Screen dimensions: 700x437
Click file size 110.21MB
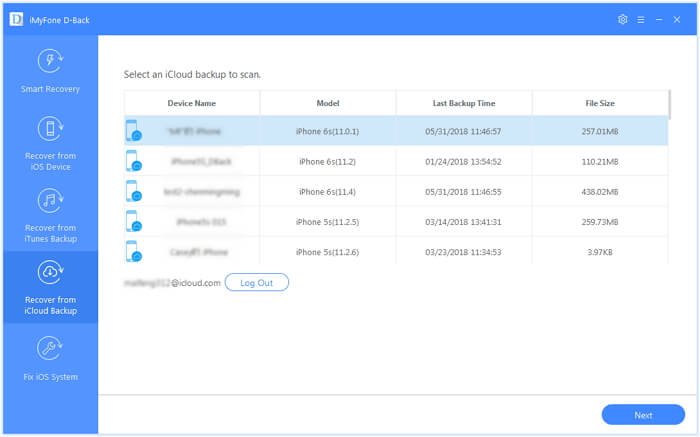[600, 162]
